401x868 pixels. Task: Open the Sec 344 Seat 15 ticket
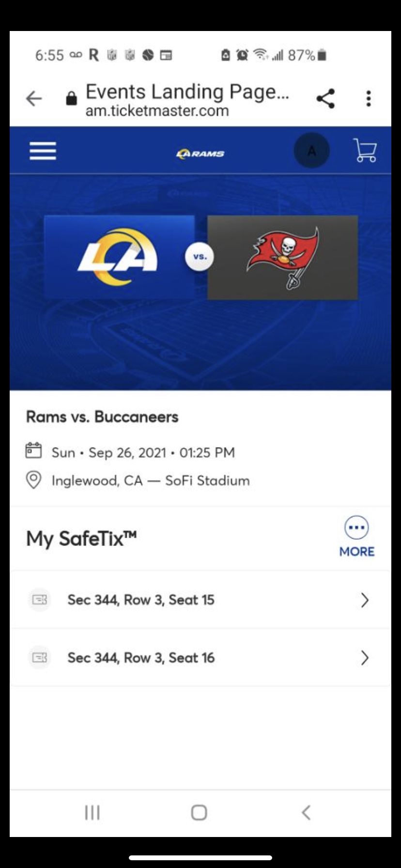tap(141, 600)
